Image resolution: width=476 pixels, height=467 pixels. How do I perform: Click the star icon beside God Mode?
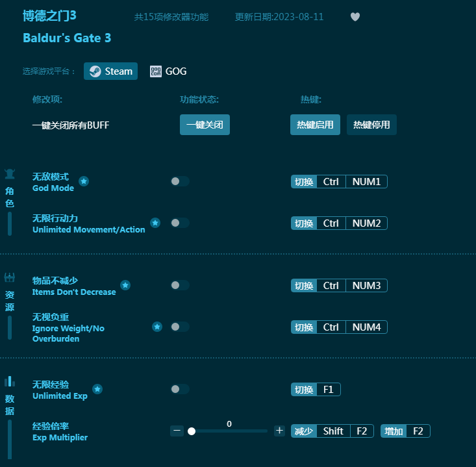tap(84, 181)
